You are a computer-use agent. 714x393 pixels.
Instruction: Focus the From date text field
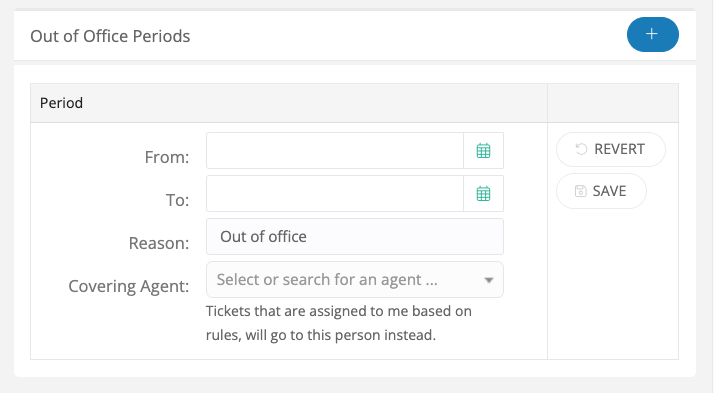click(335, 151)
